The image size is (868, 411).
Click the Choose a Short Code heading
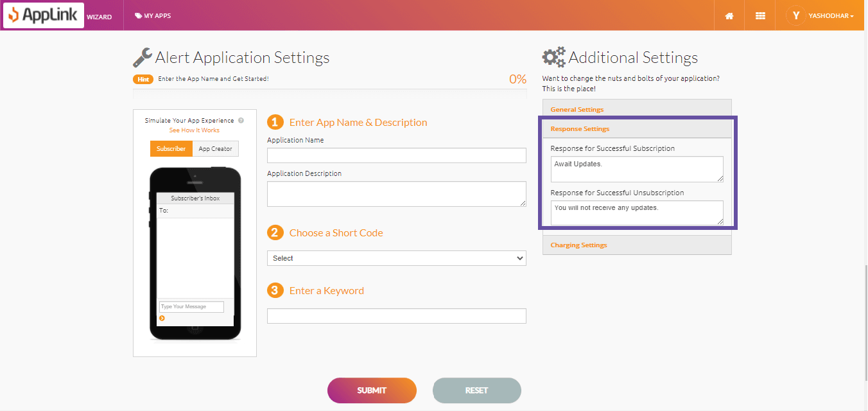[x=336, y=233]
